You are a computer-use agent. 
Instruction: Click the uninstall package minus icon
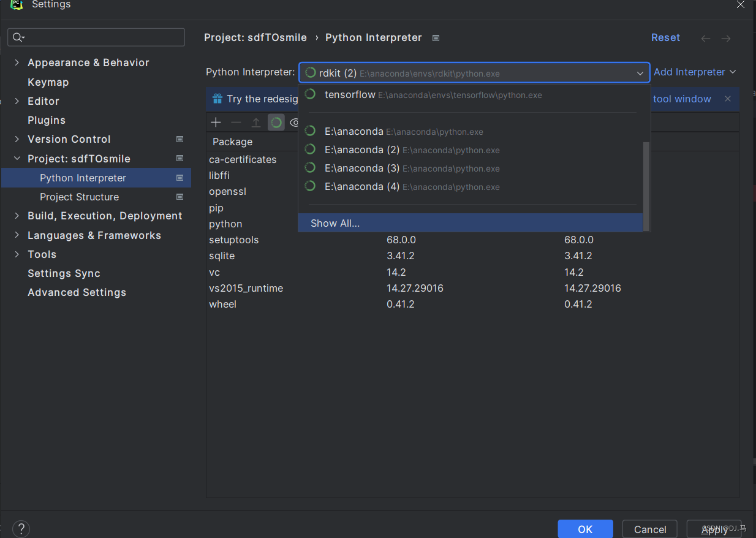(236, 123)
